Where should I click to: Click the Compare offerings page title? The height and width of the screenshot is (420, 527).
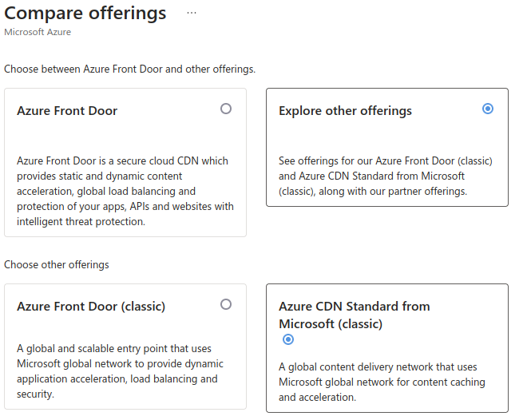click(85, 14)
